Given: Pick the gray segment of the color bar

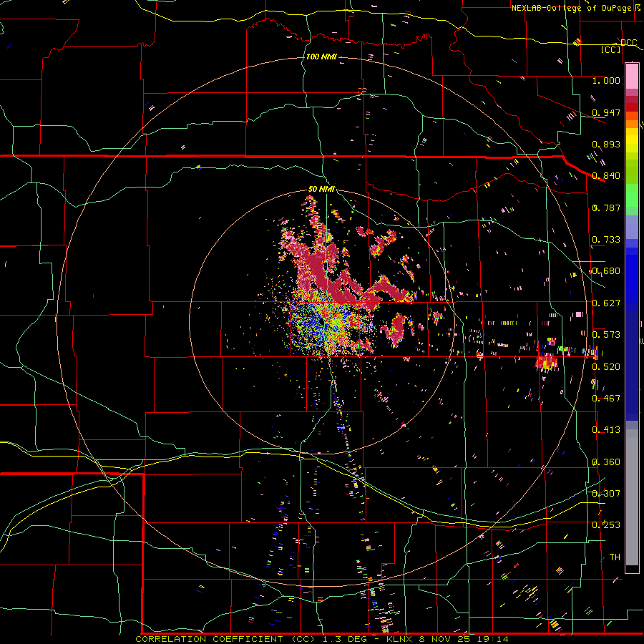Looking at the screenshot, I should 632,497.
